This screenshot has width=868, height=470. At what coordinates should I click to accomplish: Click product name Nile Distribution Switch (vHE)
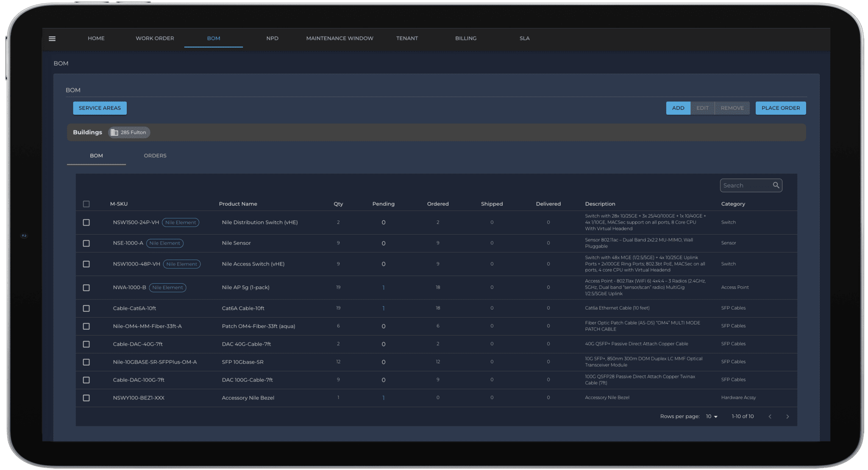[260, 222]
